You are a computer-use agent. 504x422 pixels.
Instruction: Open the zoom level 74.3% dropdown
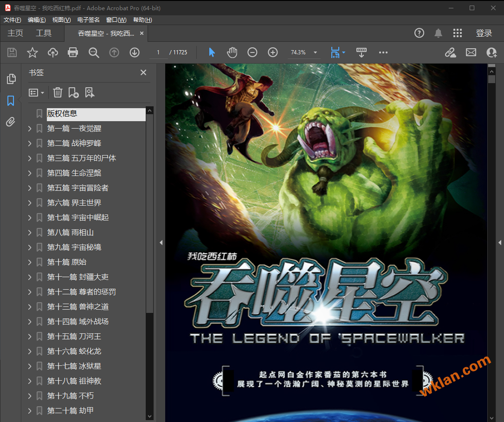point(316,52)
